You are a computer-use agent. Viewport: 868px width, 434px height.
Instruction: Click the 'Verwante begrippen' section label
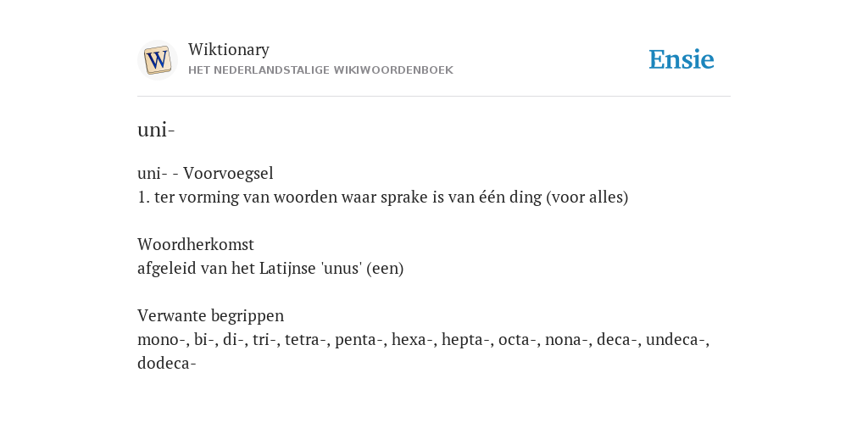pyautogui.click(x=210, y=315)
